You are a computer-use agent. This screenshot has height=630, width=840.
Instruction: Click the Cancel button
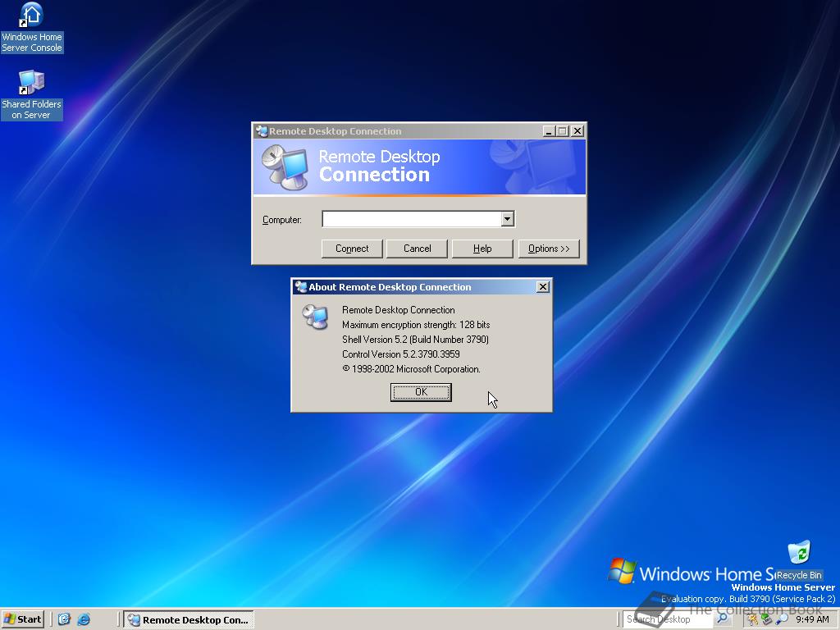pos(418,249)
